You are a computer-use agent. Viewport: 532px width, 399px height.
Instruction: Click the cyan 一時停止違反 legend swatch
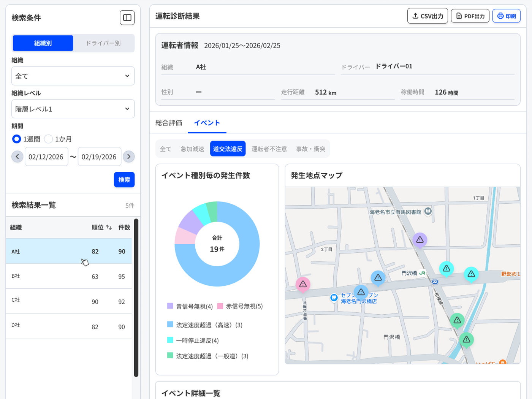(170, 340)
